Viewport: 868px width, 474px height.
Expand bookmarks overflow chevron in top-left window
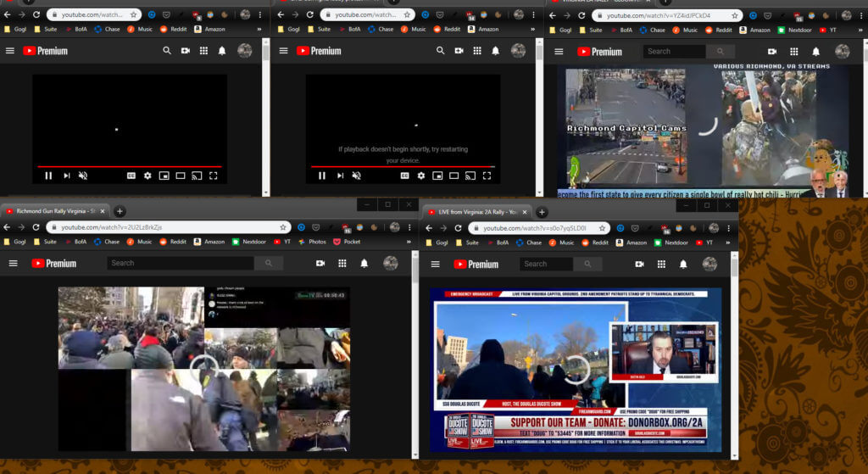pos(259,29)
